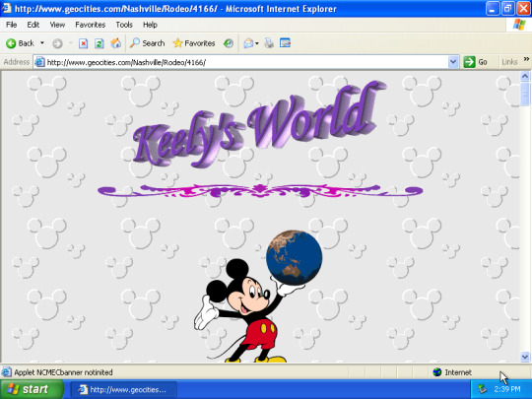Image resolution: width=532 pixels, height=399 pixels.
Task: Open the History pane icon
Action: (x=229, y=43)
